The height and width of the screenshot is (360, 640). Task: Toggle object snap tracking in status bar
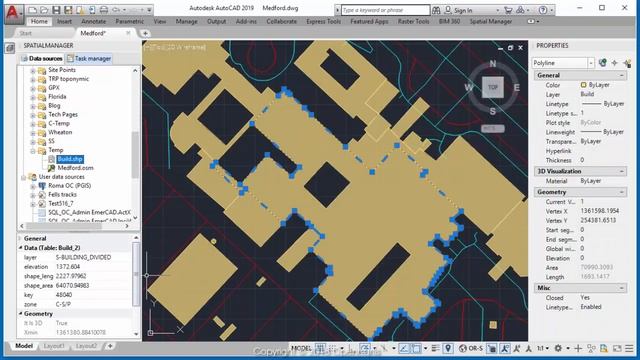pyautogui.click(x=404, y=348)
